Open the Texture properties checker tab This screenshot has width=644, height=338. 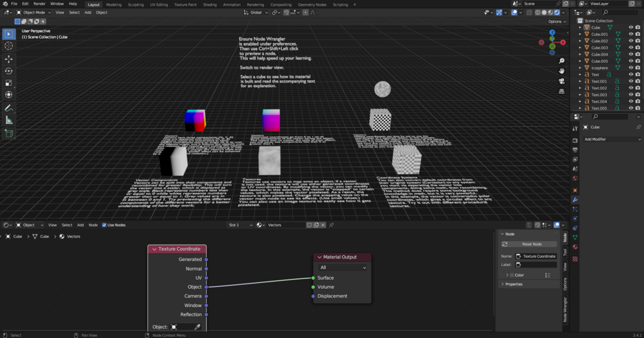coord(575,258)
